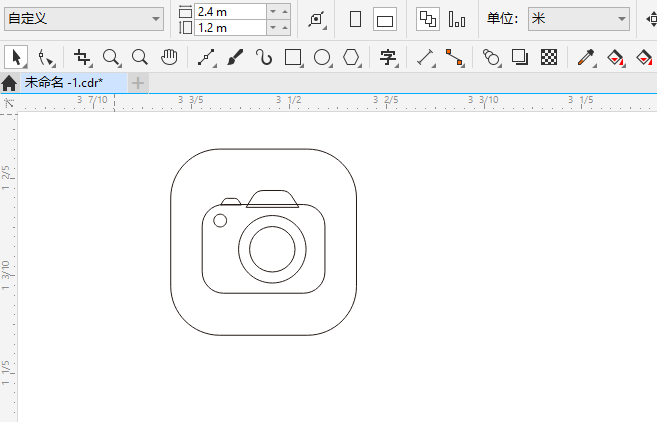This screenshot has height=422, width=657.
Task: Select the Pan hand tool
Action: pyautogui.click(x=169, y=57)
